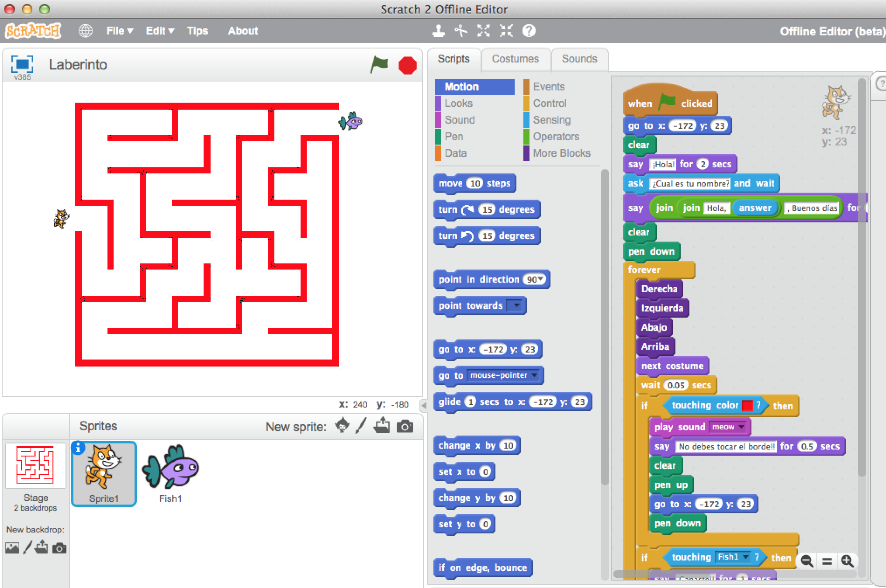Click the red stop sign button
The width and height of the screenshot is (886, 588).
pos(408,66)
